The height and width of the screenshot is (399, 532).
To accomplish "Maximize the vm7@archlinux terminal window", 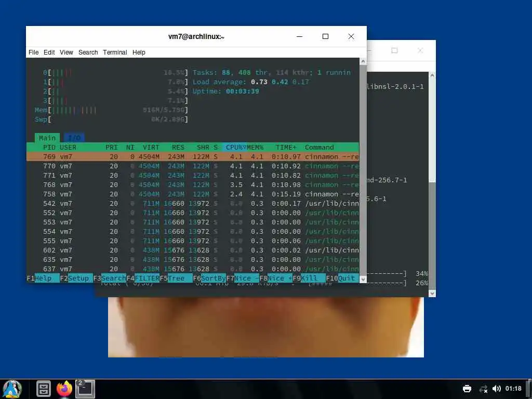I will click(325, 36).
